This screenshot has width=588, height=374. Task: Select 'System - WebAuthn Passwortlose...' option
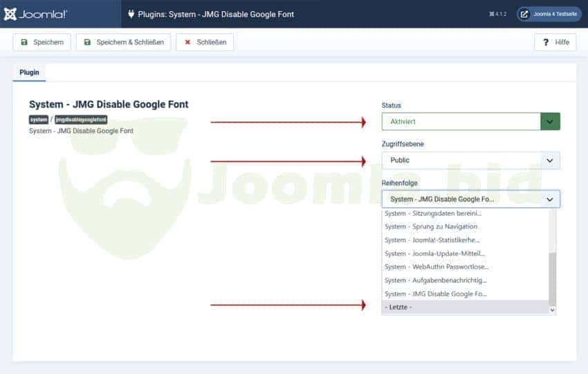click(x=465, y=267)
